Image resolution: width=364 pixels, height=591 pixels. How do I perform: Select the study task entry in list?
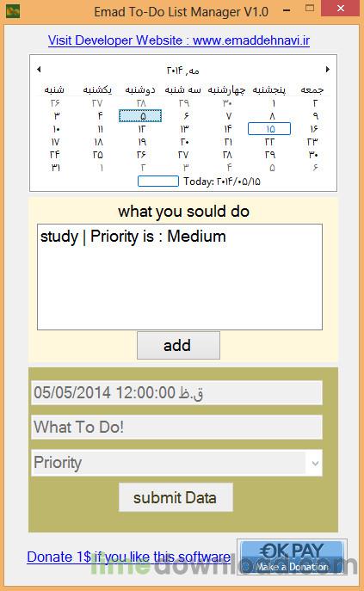tap(133, 237)
